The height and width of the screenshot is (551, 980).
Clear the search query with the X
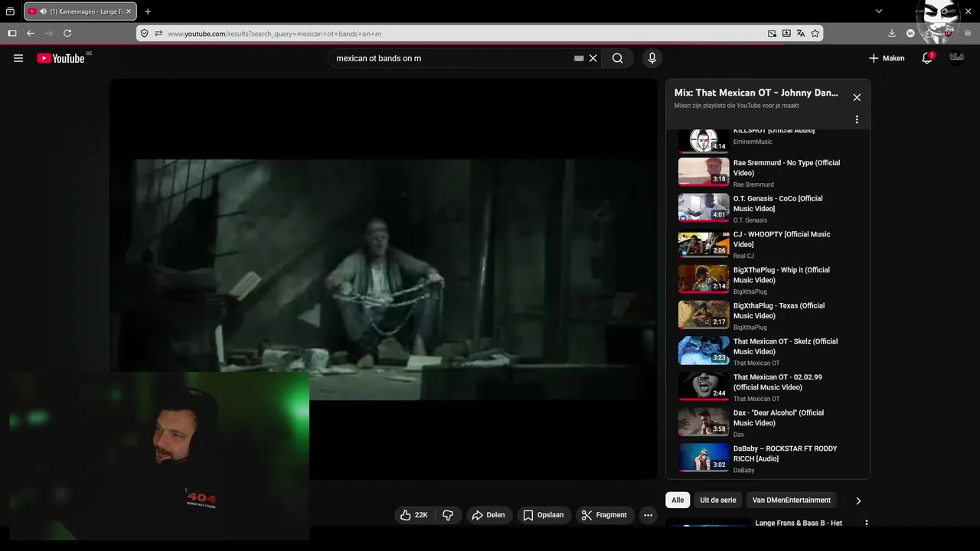(593, 58)
